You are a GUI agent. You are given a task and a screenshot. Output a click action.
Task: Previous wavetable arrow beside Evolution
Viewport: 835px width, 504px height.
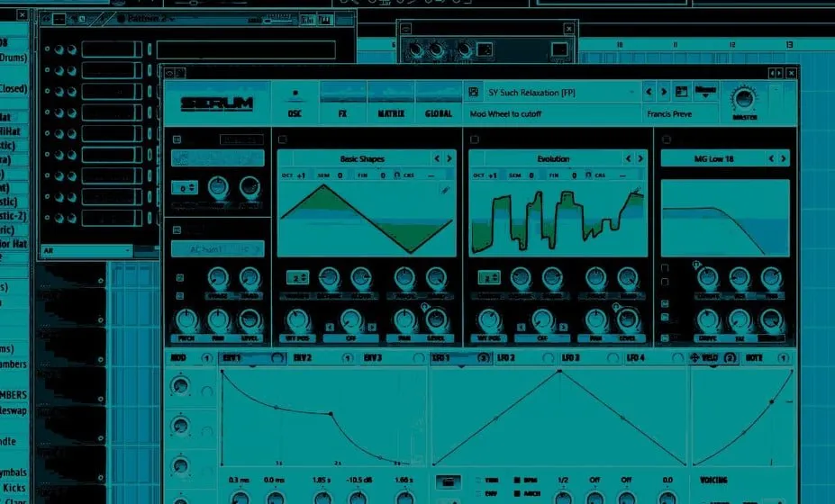(x=629, y=158)
